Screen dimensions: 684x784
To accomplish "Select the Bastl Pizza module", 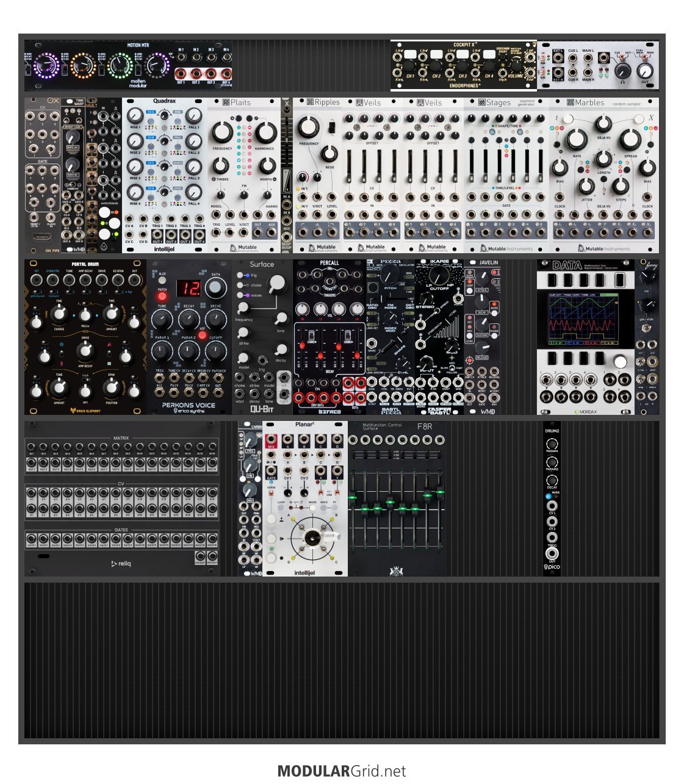I will click(x=391, y=337).
